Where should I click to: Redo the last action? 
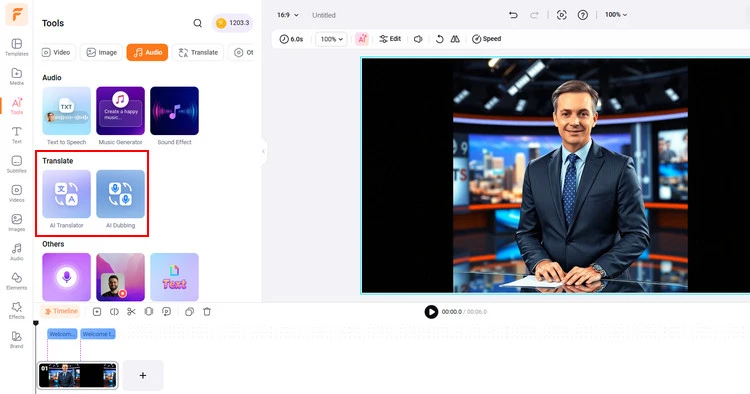534,15
